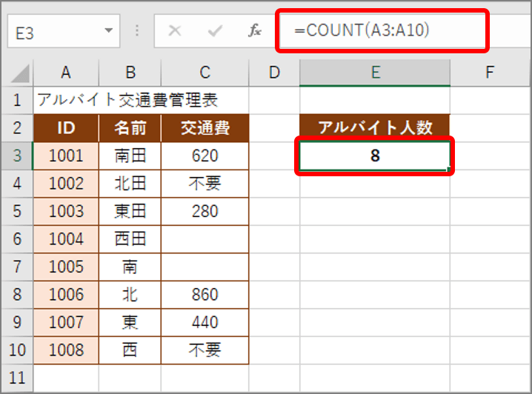The width and height of the screenshot is (532, 394).
Task: Open the Insert Function fx dialog
Action: click(x=255, y=31)
